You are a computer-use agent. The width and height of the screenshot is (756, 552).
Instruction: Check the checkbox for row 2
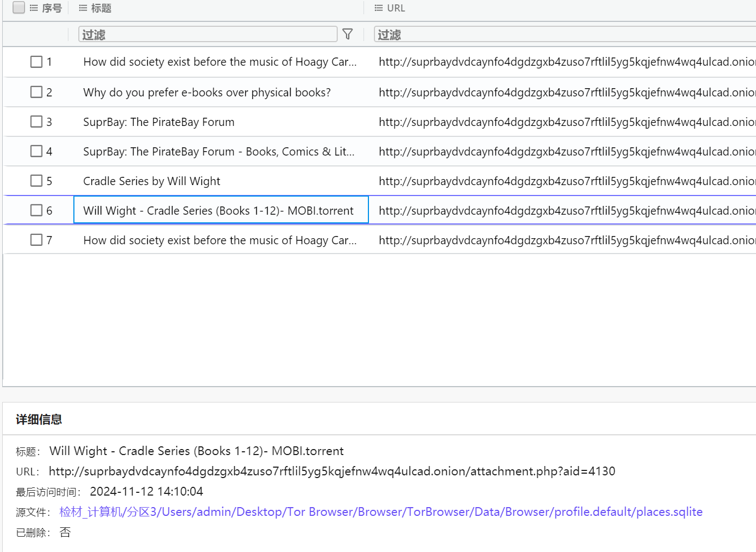click(x=36, y=92)
